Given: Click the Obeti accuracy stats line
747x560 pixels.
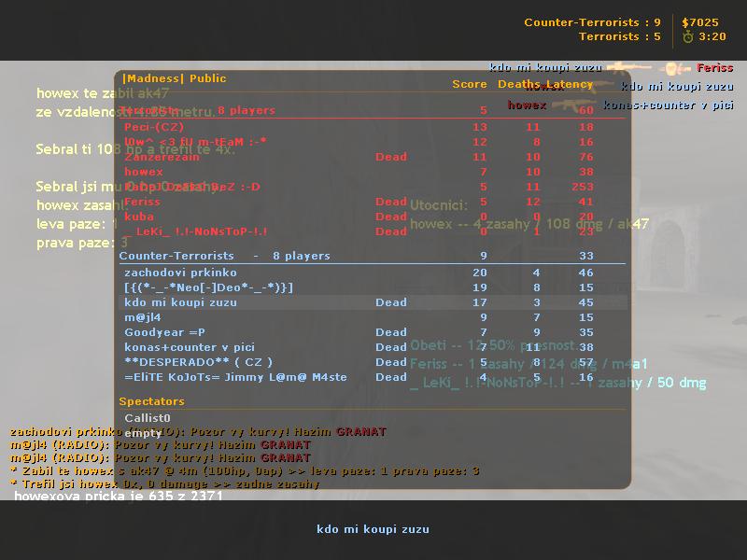Looking at the screenshot, I should tap(494, 345).
